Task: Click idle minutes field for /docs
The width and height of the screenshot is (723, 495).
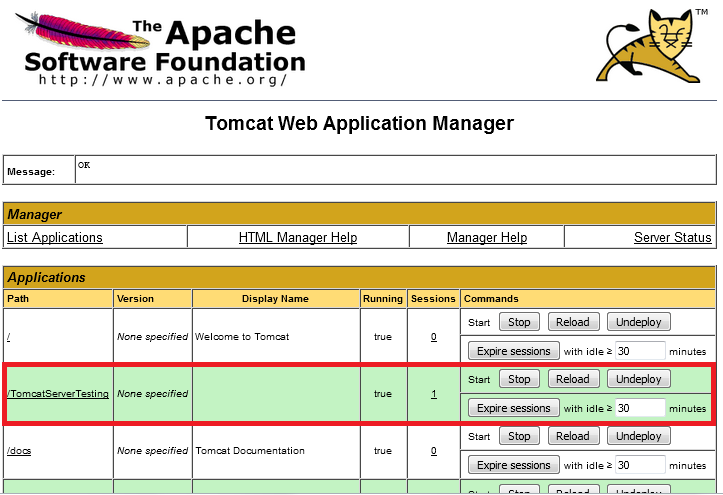Action: coord(640,465)
